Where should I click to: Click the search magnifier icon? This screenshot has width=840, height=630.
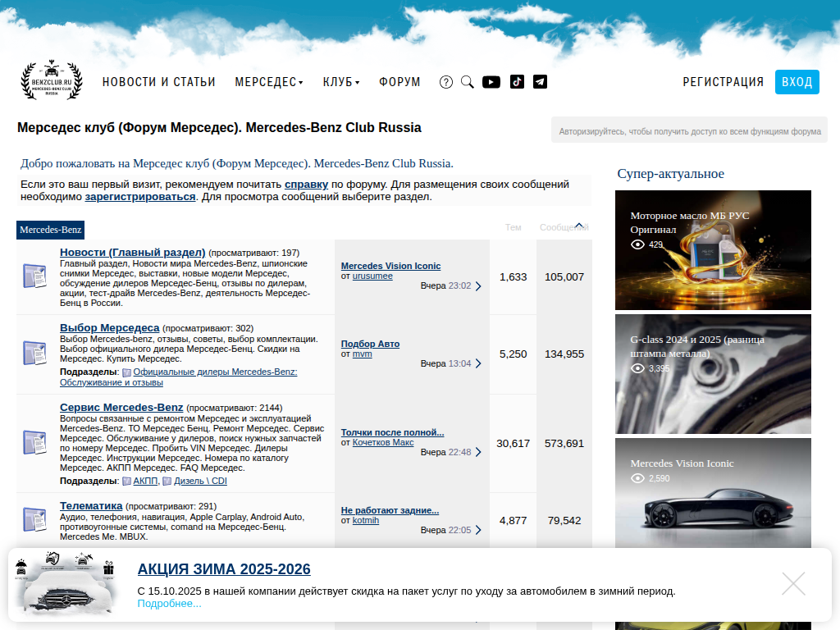(x=468, y=82)
